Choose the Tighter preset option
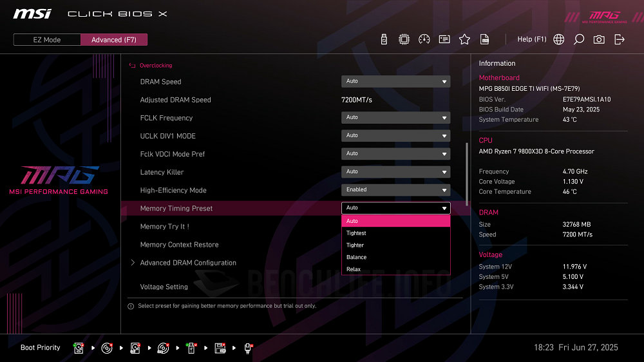Screen dimensions: 644x362 (396, 245)
